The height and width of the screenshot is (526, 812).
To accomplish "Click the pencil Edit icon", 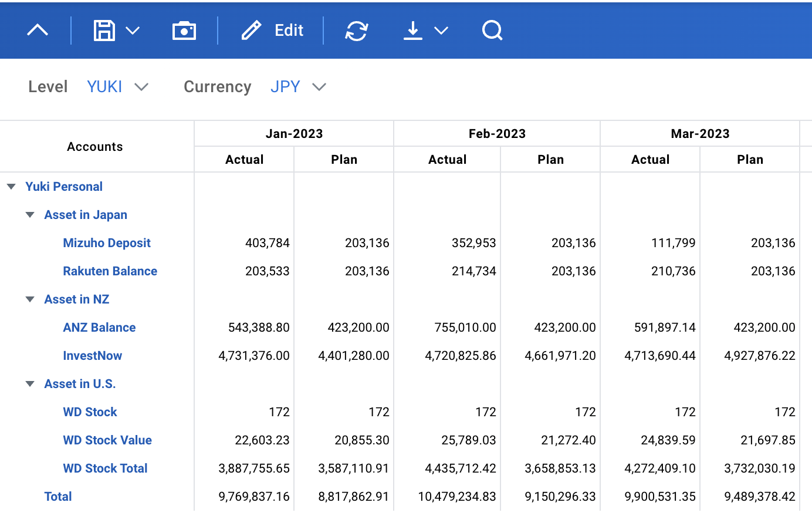I will (x=252, y=30).
